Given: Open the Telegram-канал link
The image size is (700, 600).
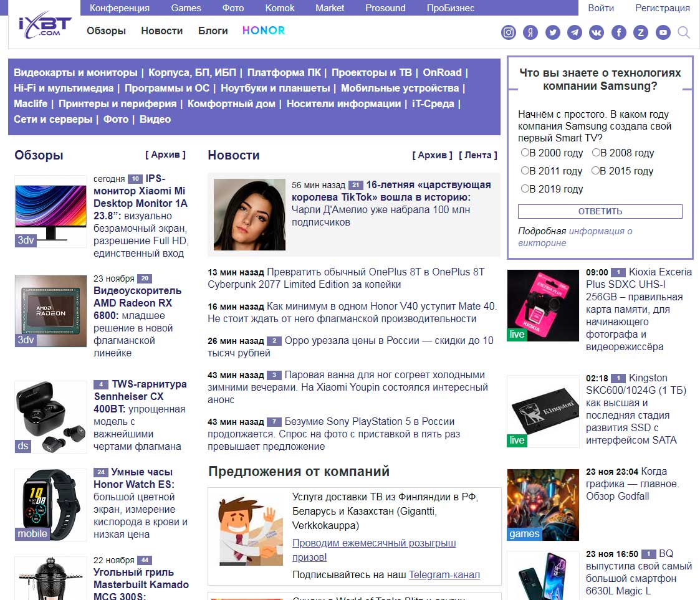Looking at the screenshot, I should point(444,574).
